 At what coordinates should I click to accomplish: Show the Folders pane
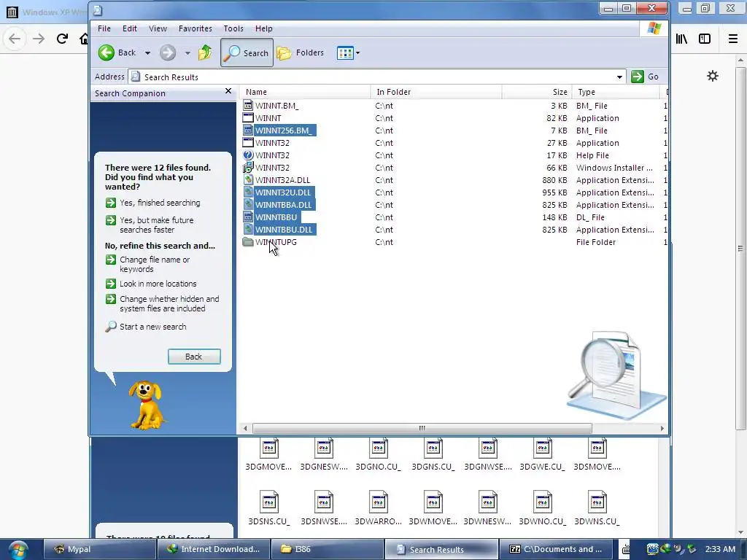(300, 52)
